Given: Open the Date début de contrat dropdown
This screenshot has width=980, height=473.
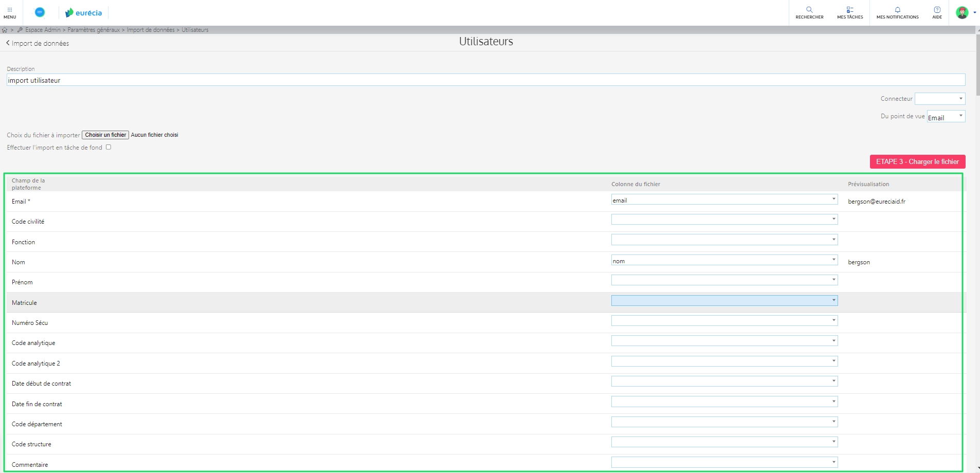Looking at the screenshot, I should point(724,381).
